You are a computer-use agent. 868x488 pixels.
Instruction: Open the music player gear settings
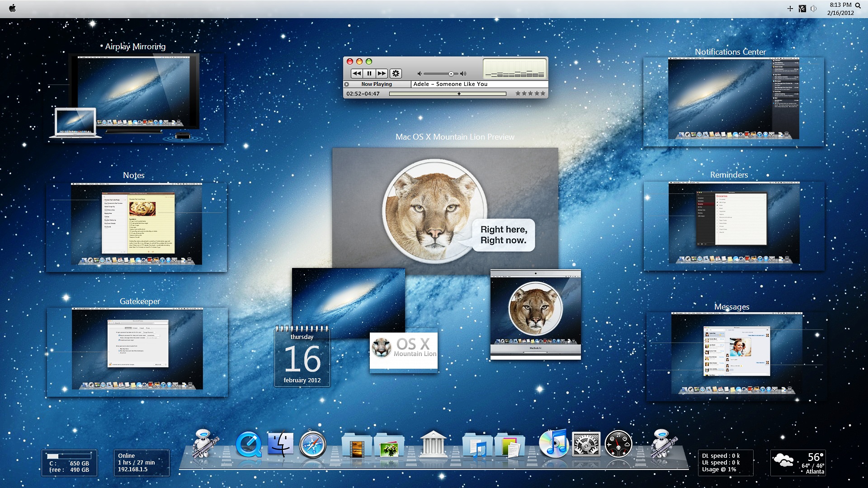[x=396, y=73]
